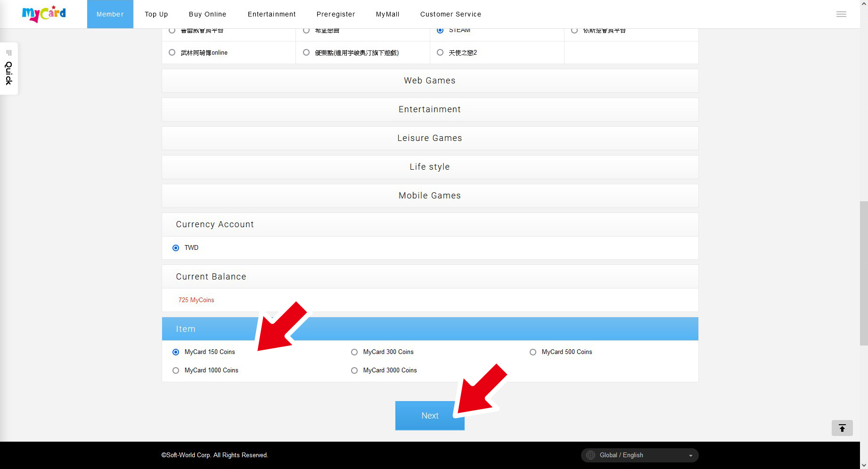Click the Currency Account heading
Image resolution: width=868 pixels, height=469 pixels.
(215, 224)
